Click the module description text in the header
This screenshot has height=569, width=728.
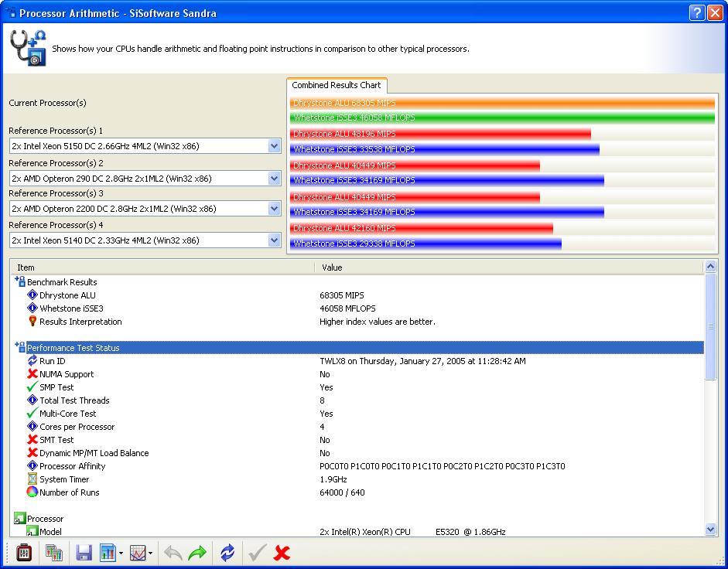(x=261, y=49)
